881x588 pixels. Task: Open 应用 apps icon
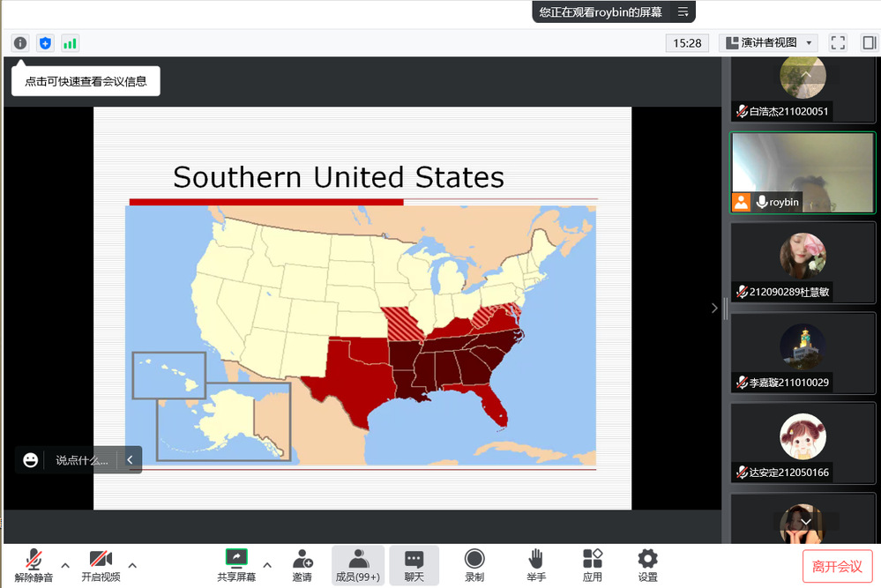pos(593,565)
